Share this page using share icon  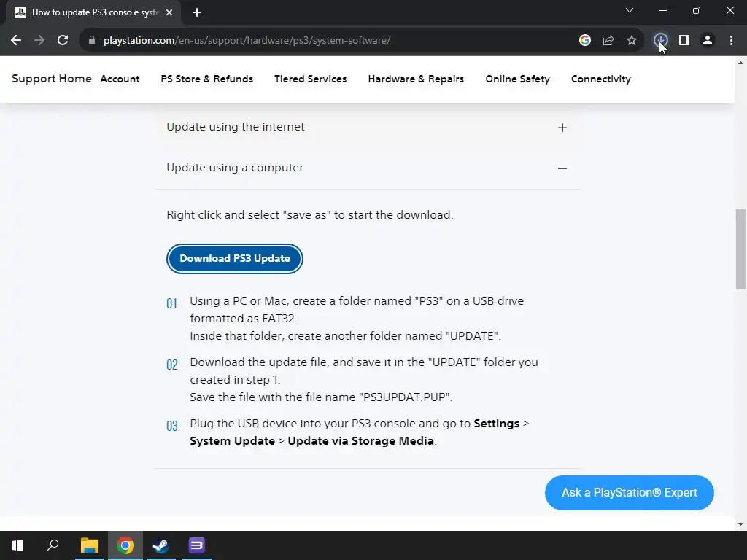point(608,41)
